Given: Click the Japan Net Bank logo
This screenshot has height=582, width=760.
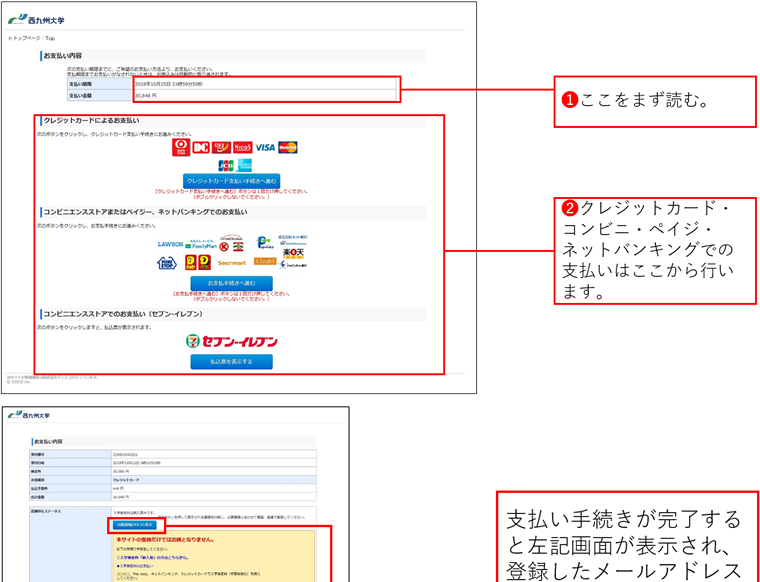Looking at the screenshot, I should pos(293,265).
